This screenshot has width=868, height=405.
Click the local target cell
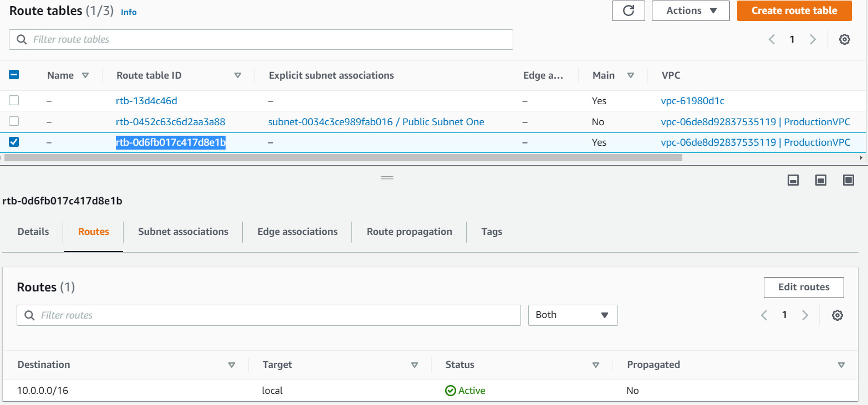tap(273, 391)
